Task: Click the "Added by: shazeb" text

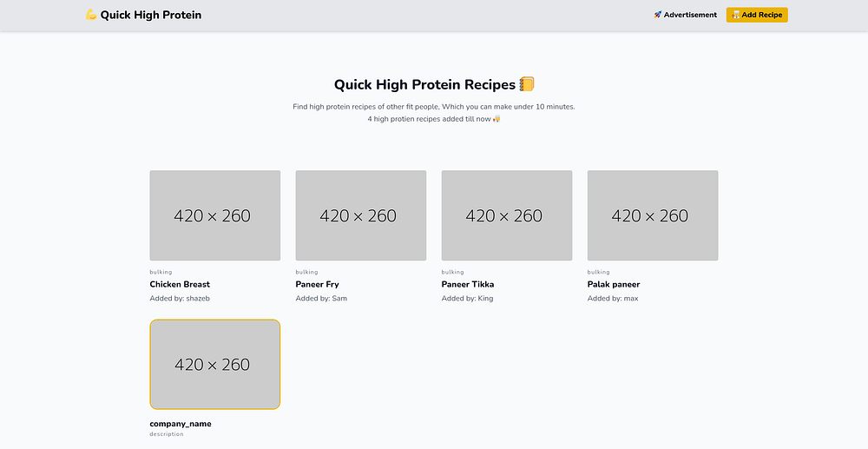Action: click(x=180, y=298)
